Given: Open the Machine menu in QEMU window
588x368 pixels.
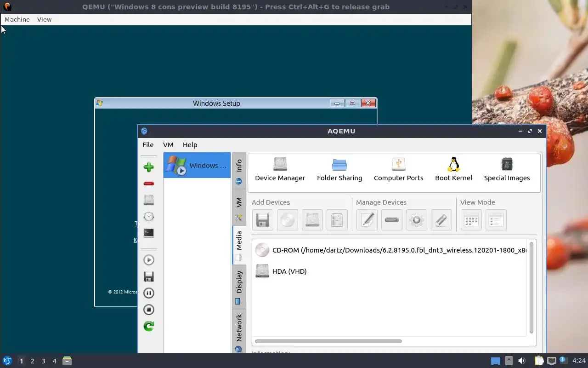Looking at the screenshot, I should [17, 19].
